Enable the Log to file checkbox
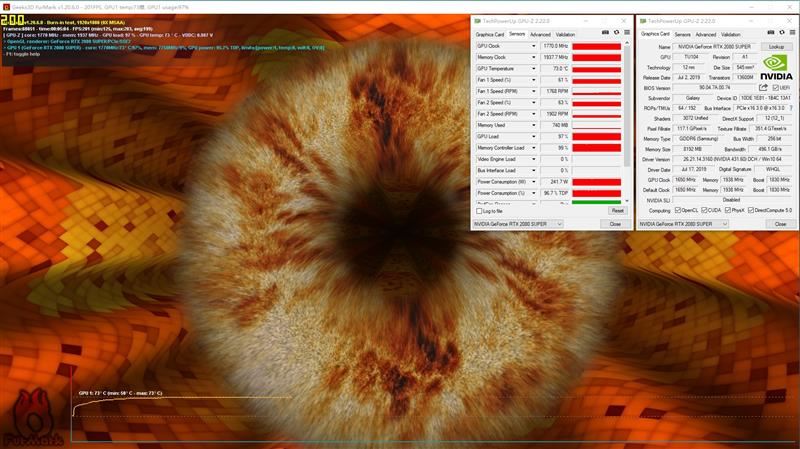This screenshot has height=449, width=800. coord(479,211)
